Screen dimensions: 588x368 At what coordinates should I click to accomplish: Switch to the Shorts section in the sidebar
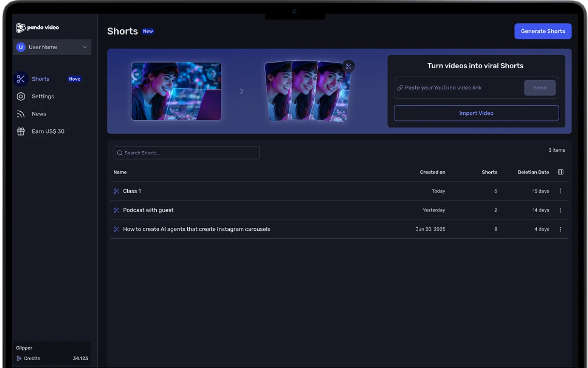(40, 78)
